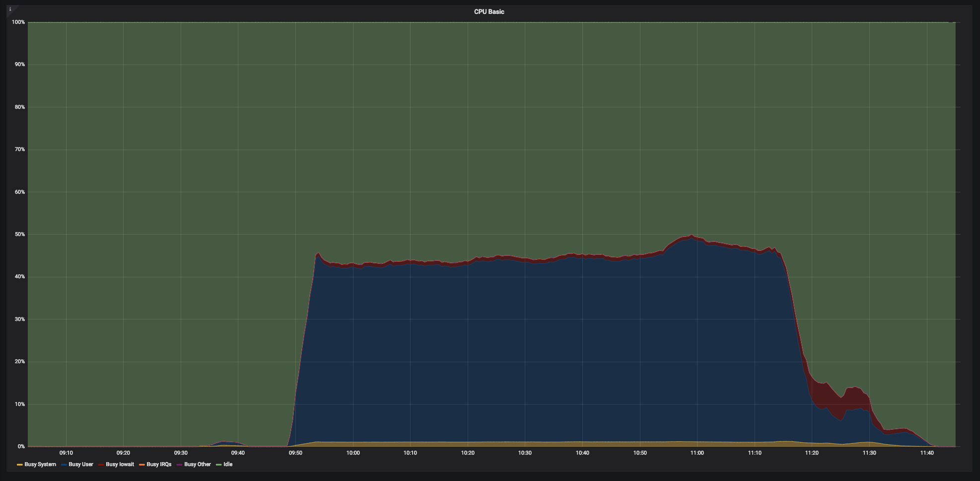This screenshot has width=980, height=481.
Task: Click the 50% label on the Y axis
Action: point(19,235)
